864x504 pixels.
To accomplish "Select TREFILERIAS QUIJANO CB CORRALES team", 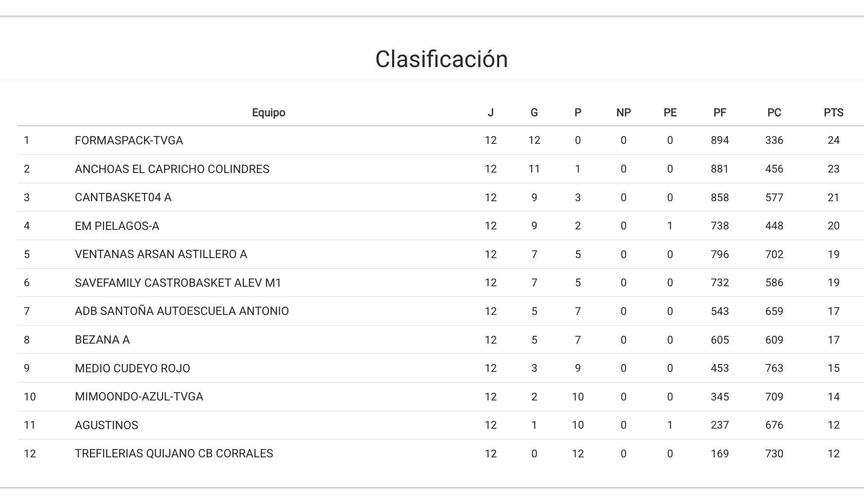I will [x=174, y=453].
